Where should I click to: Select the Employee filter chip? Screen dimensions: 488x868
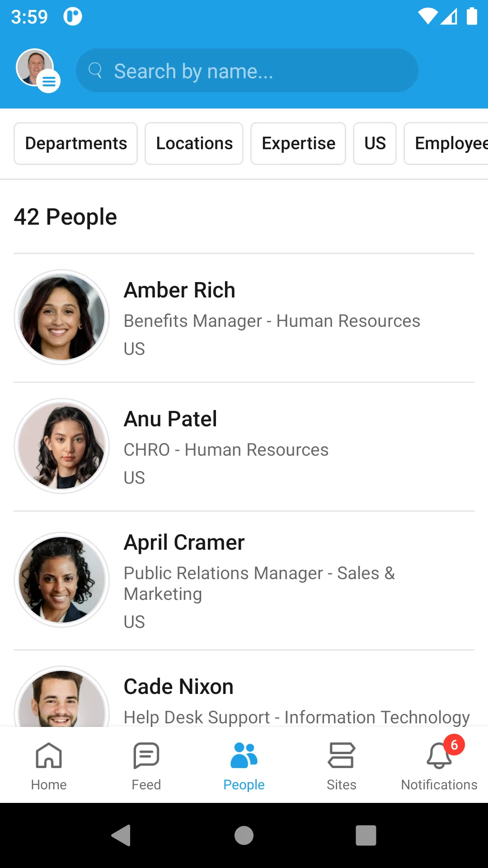(446, 143)
